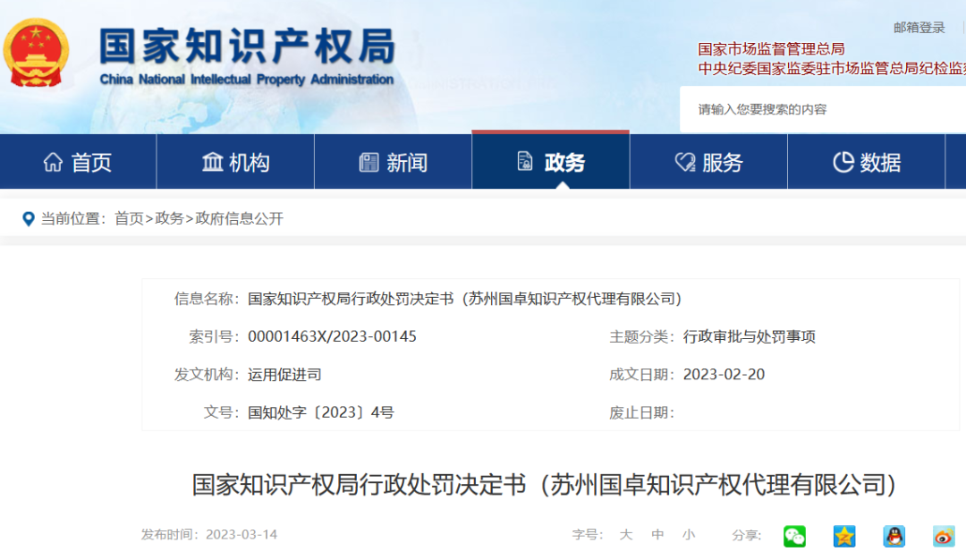Click the 信息名称 value in info table
The image size is (966, 560).
click(464, 299)
